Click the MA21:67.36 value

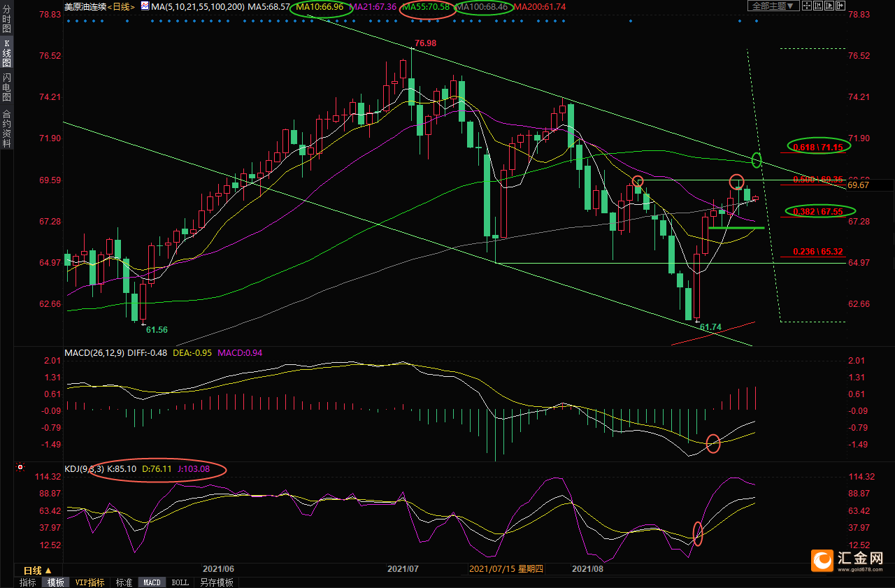pos(373,6)
